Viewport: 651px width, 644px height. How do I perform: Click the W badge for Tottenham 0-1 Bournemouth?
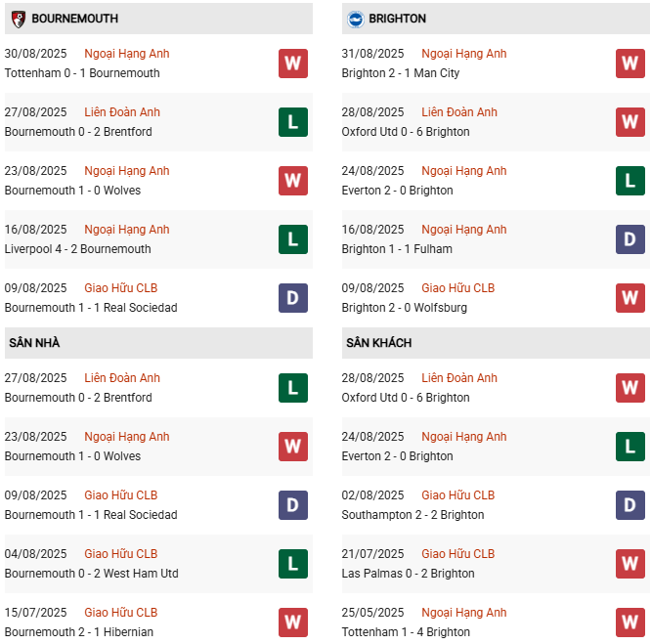[x=292, y=64]
